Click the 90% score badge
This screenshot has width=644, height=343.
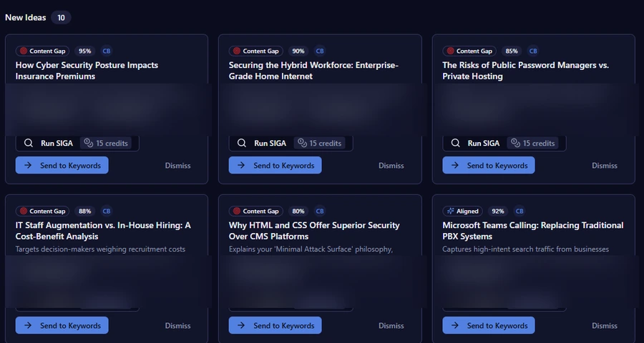(x=298, y=51)
